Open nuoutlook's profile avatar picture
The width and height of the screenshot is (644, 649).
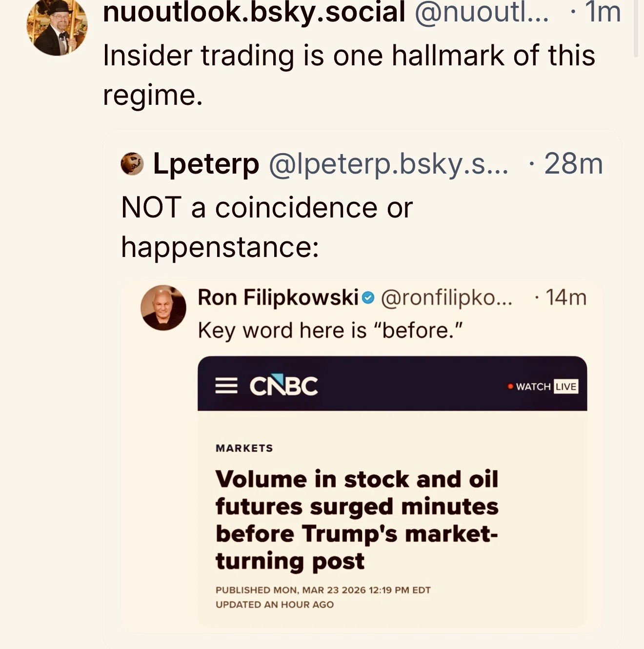click(x=57, y=27)
